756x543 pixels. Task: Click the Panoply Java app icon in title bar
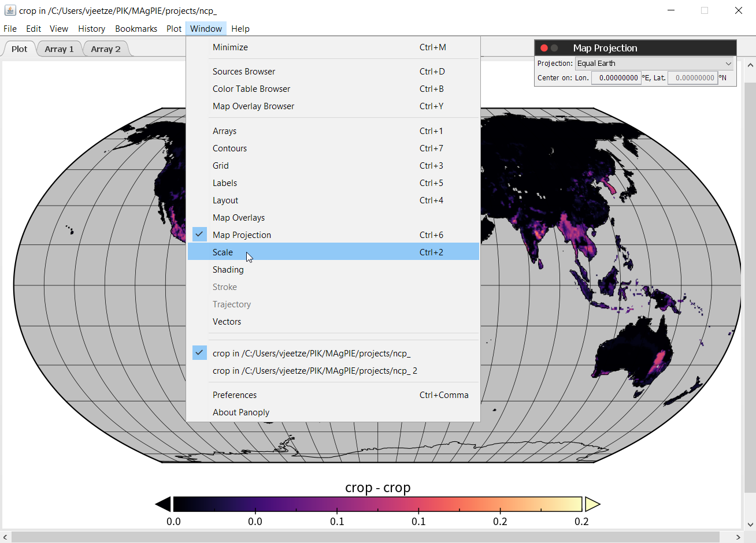[10, 10]
